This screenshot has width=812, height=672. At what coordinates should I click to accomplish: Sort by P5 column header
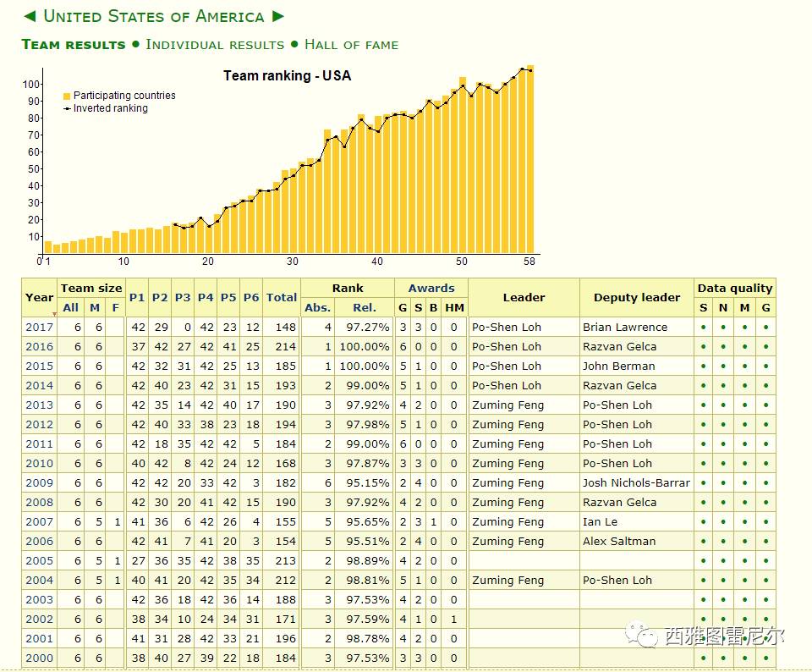(x=228, y=297)
